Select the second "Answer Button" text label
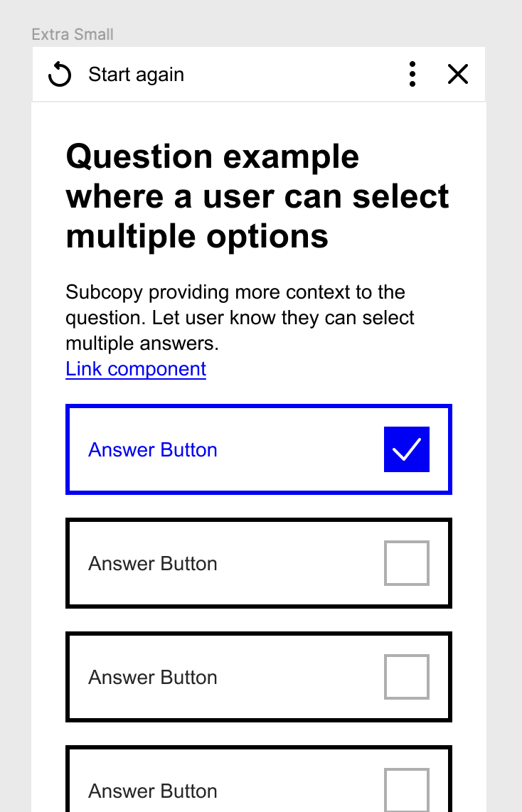This screenshot has height=812, width=522. pyautogui.click(x=153, y=564)
